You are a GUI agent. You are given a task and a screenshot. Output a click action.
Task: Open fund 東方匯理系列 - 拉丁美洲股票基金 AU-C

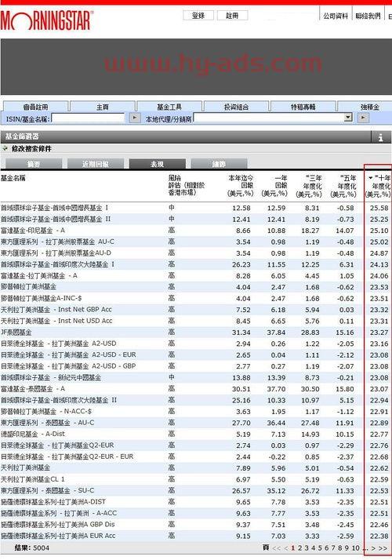pos(57,242)
